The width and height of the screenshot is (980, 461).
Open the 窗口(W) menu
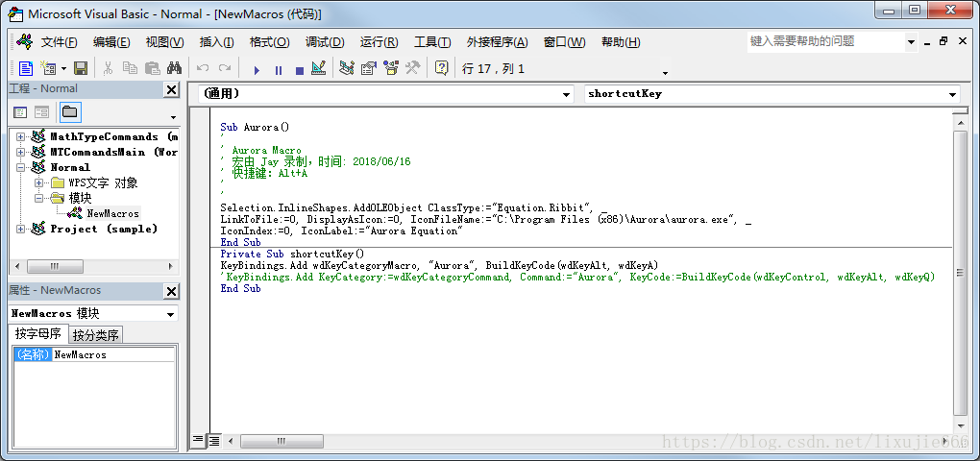564,42
